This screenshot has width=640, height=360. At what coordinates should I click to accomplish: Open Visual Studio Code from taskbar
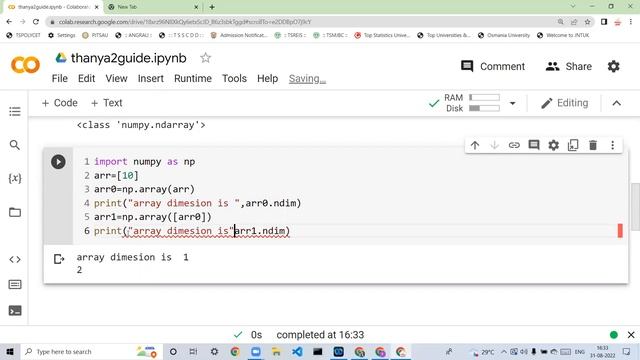297,351
